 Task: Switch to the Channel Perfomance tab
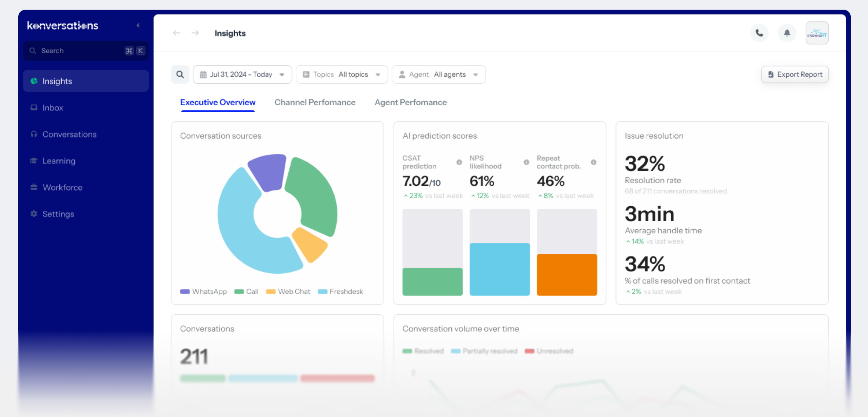pyautogui.click(x=315, y=102)
